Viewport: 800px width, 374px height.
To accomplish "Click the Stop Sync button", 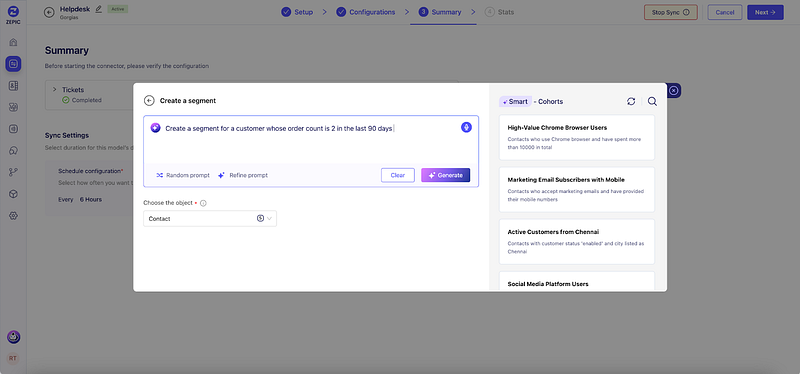I will coord(670,12).
